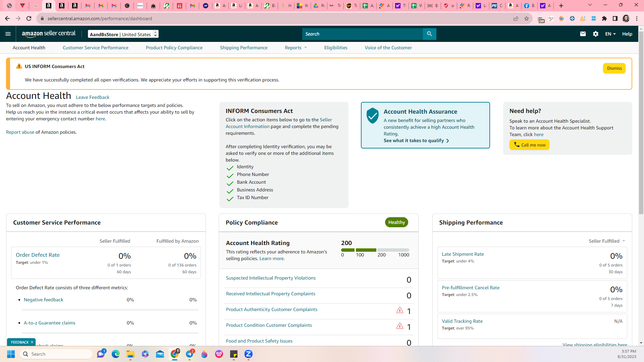Open the messages envelope icon

tap(583, 34)
